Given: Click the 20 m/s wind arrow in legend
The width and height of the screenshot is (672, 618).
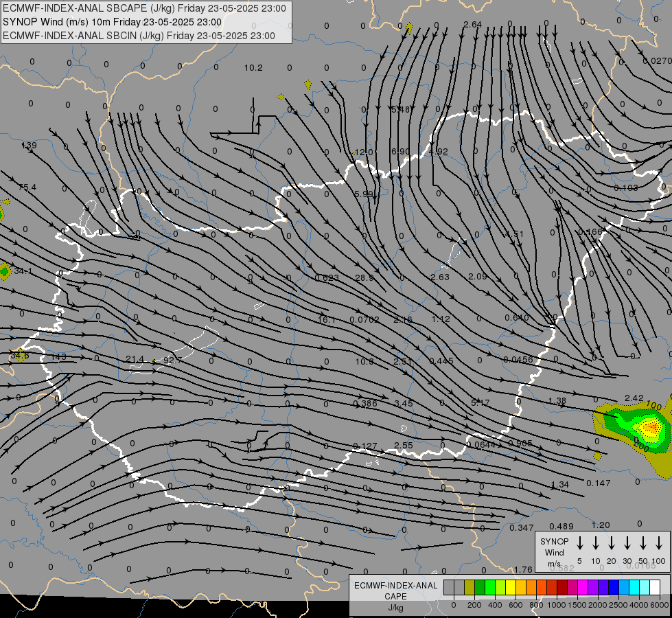Looking at the screenshot, I should (x=612, y=543).
